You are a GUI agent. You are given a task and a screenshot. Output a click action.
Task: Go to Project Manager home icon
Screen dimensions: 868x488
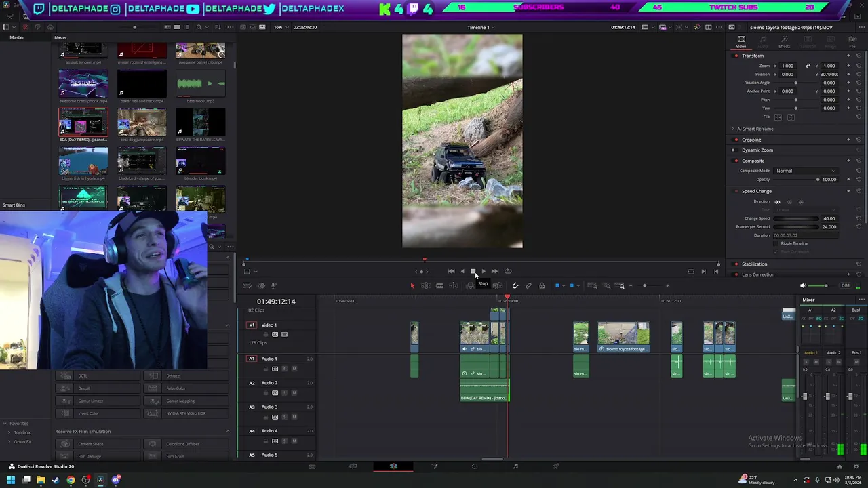click(840, 466)
